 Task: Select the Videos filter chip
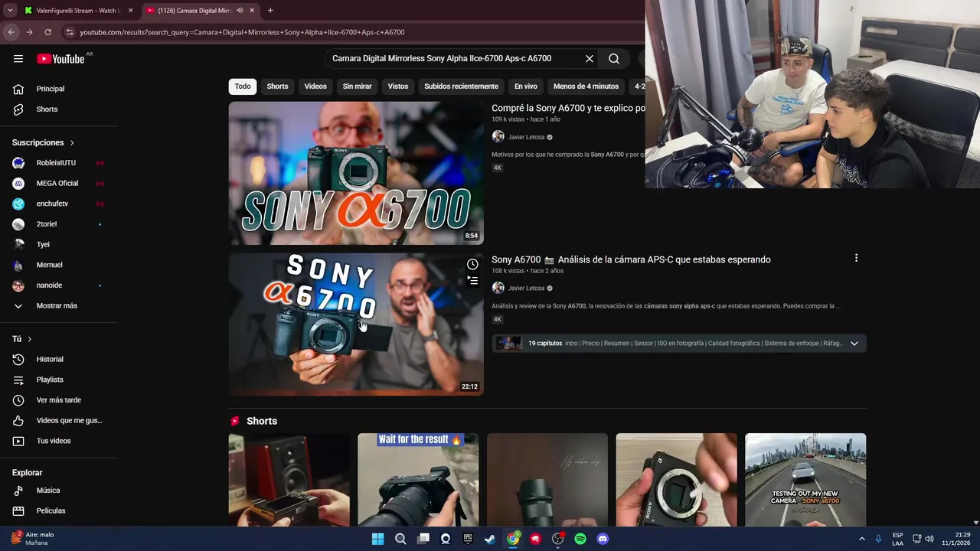coord(315,86)
